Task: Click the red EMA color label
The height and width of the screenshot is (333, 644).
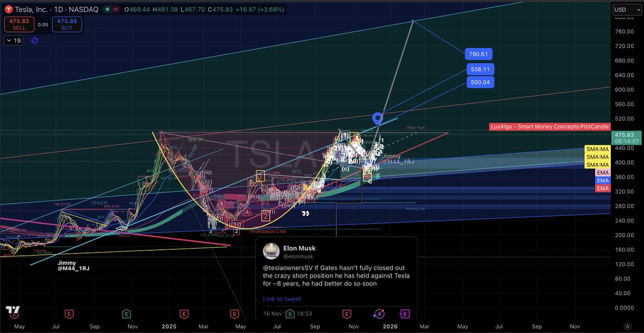Action: pos(602,189)
